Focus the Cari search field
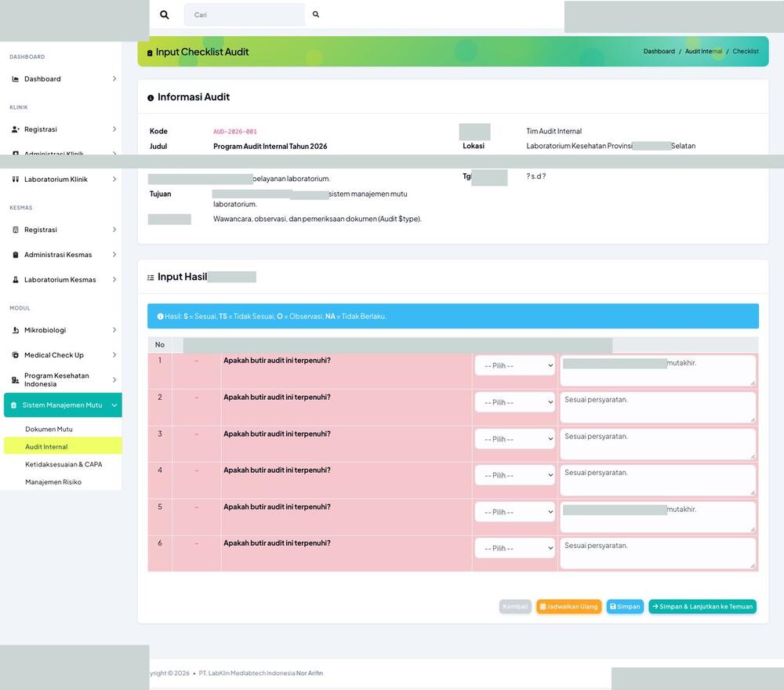 (x=245, y=15)
